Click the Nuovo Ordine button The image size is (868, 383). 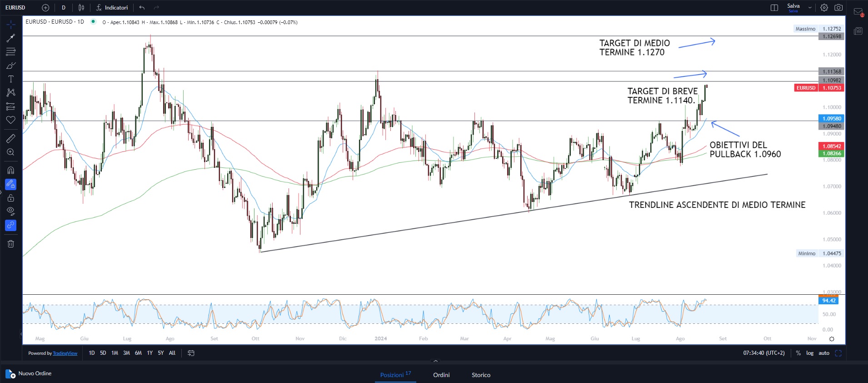pos(29,374)
